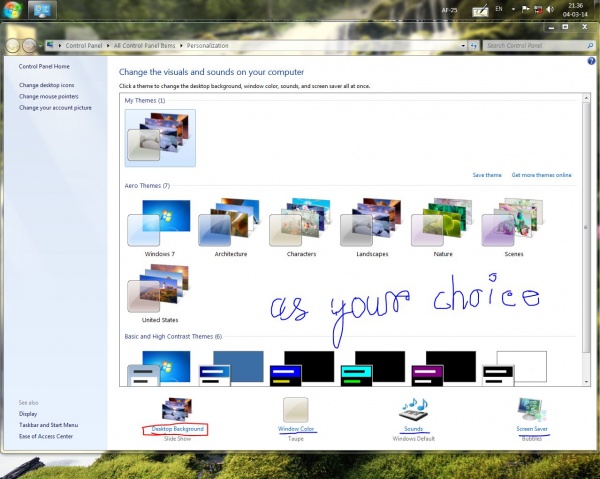Open the recent pages dropdown arrow

pyautogui.click(x=40, y=46)
